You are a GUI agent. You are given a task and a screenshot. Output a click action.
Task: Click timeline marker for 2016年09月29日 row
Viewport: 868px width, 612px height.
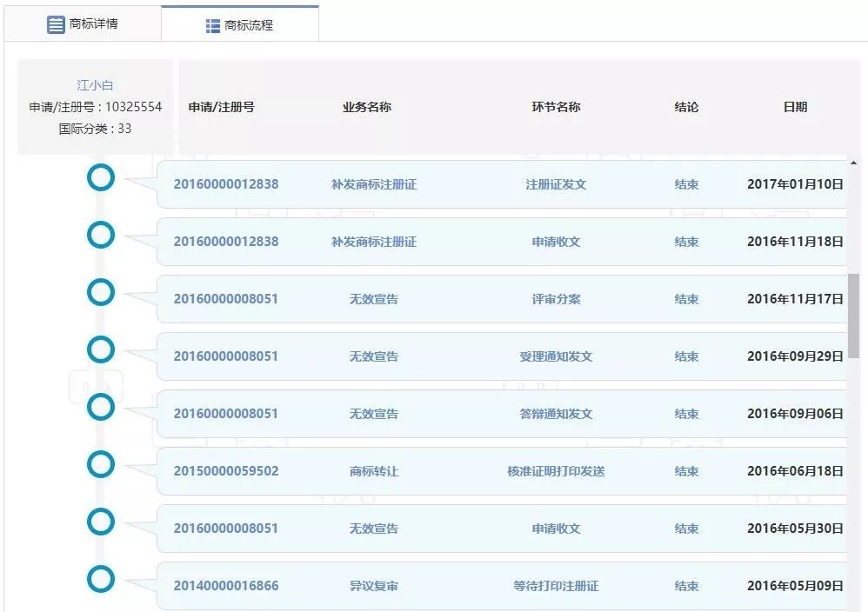[x=101, y=349]
